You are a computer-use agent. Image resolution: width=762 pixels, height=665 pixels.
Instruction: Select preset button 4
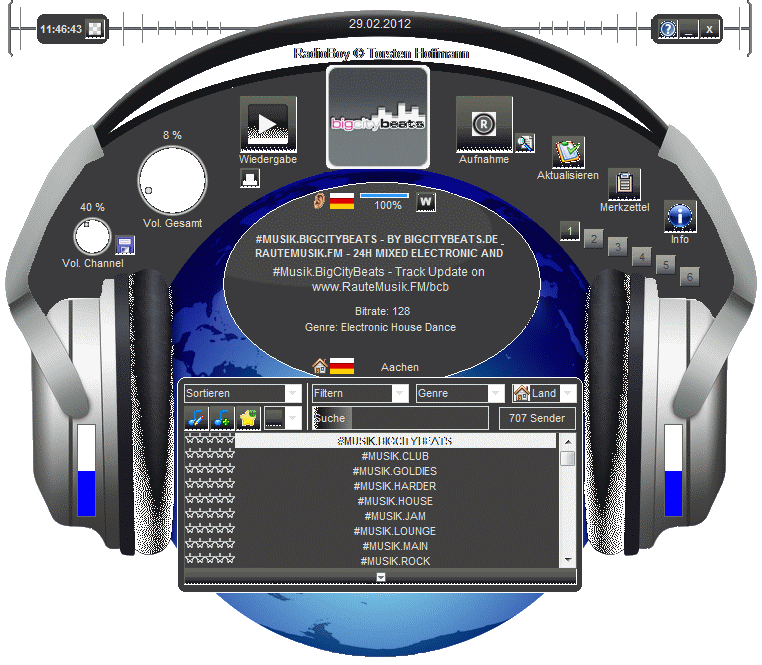(642, 257)
